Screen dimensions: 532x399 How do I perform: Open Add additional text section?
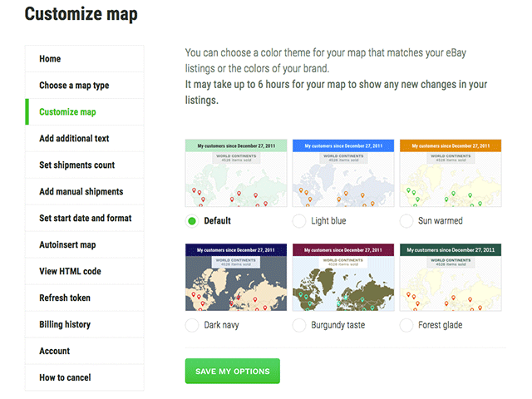[x=74, y=139]
